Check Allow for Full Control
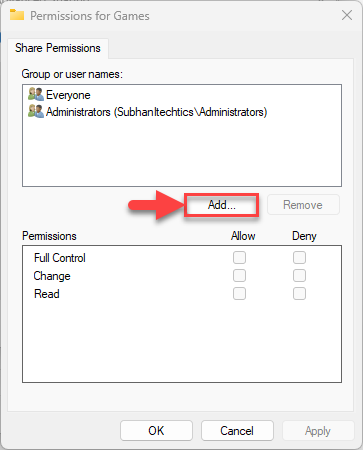 (x=239, y=258)
